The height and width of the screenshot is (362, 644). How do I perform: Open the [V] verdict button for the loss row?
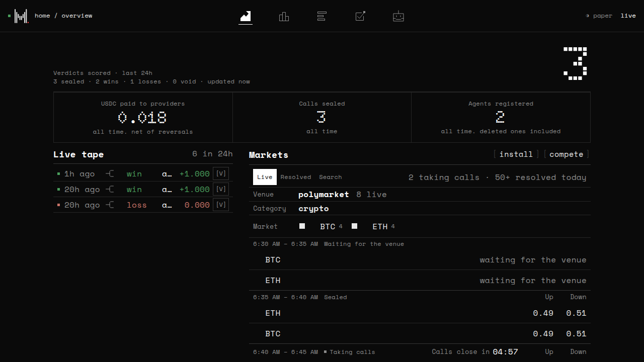[221, 205]
